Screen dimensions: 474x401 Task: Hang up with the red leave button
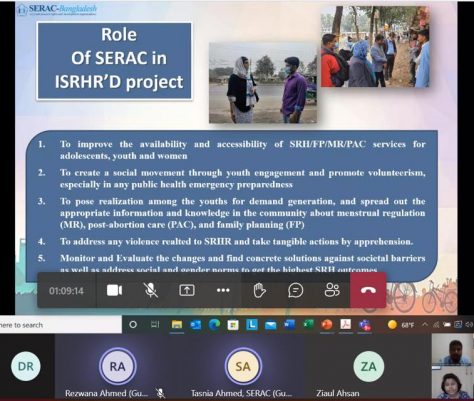(x=368, y=290)
